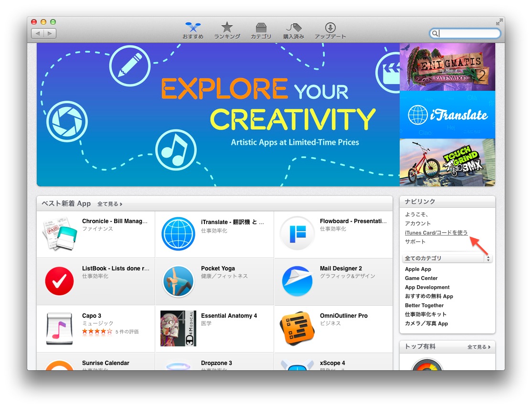The image size is (532, 408).
Task: Open ListBook red checkmark icon
Action: click(x=59, y=281)
